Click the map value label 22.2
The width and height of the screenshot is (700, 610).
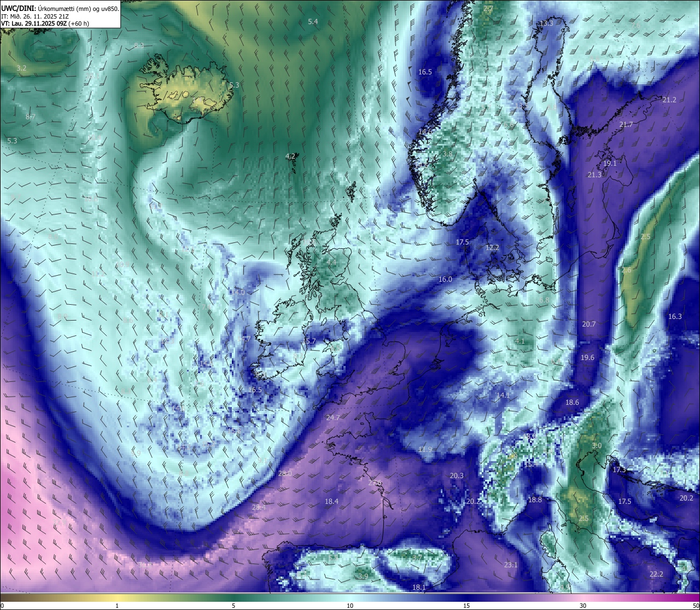click(x=656, y=574)
